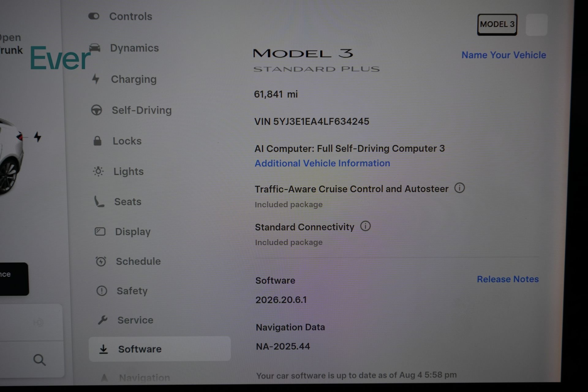Click the Locks padlock icon
The width and height of the screenshot is (588, 392).
[97, 141]
